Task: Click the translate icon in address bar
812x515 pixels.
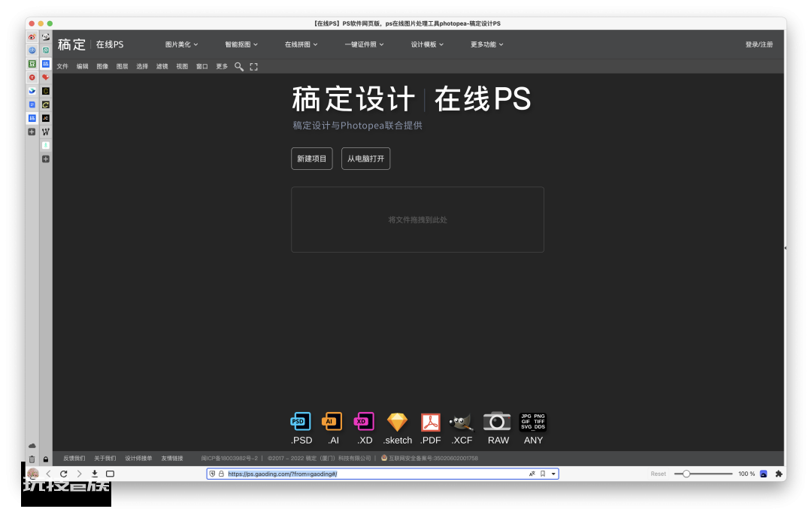Action: [x=532, y=474]
